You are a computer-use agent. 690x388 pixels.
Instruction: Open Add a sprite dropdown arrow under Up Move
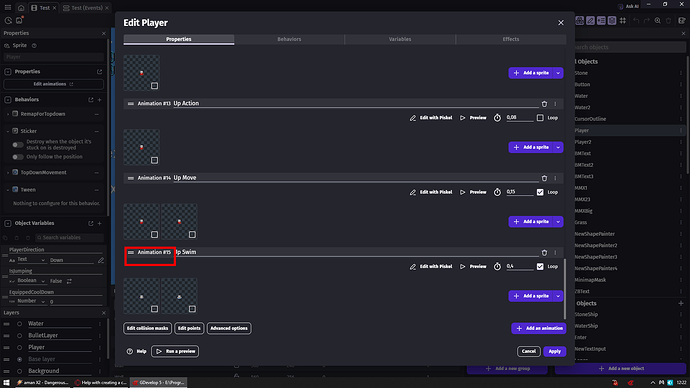558,222
